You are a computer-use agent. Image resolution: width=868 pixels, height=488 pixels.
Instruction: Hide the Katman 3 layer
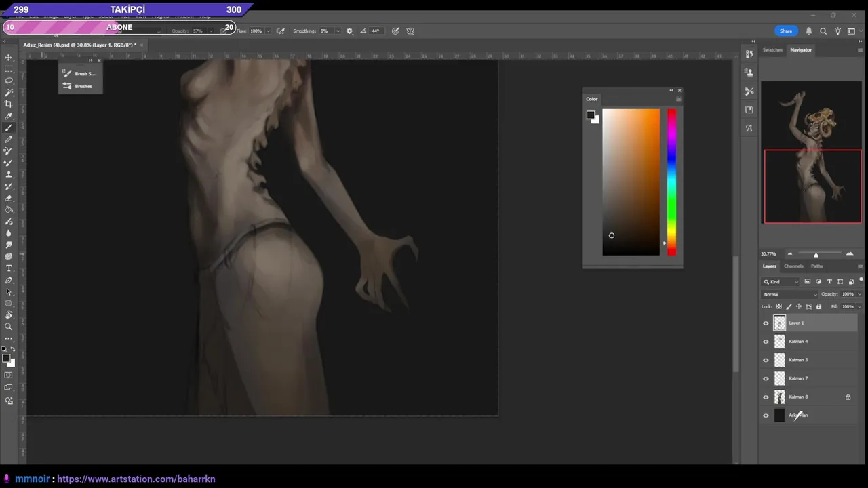(x=766, y=360)
